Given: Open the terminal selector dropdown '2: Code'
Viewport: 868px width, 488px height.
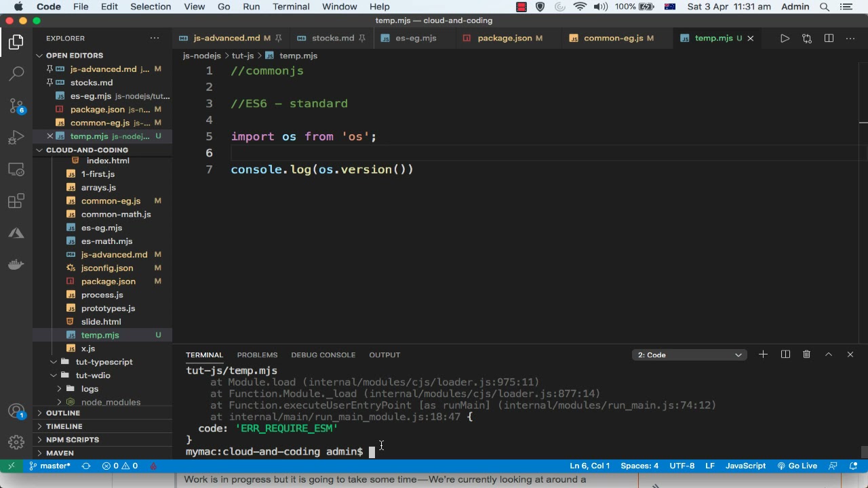Looking at the screenshot, I should coord(689,355).
